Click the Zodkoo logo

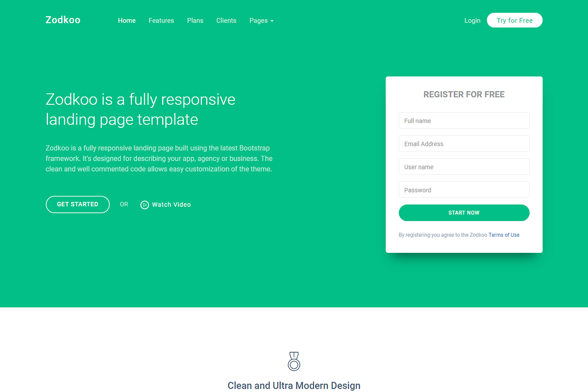coord(63,20)
